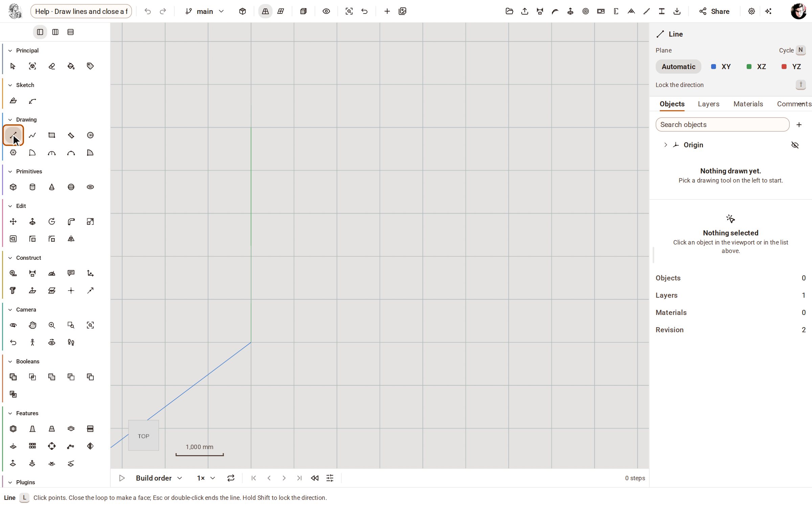Toggle the loop playback button
Image resolution: width=812 pixels, height=508 pixels.
click(x=231, y=478)
